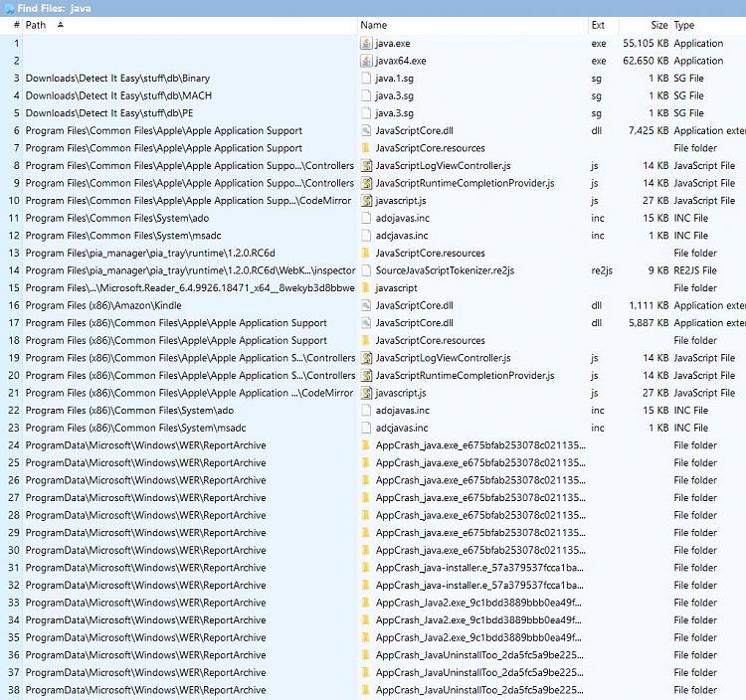Select the java.3.sg file name in row 5
746x700 pixels.
395,113
